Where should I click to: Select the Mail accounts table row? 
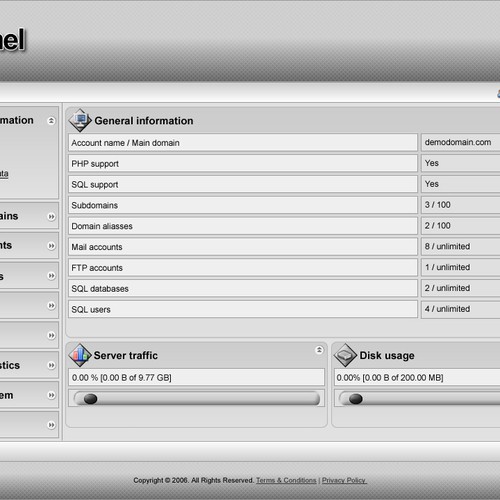(243, 247)
